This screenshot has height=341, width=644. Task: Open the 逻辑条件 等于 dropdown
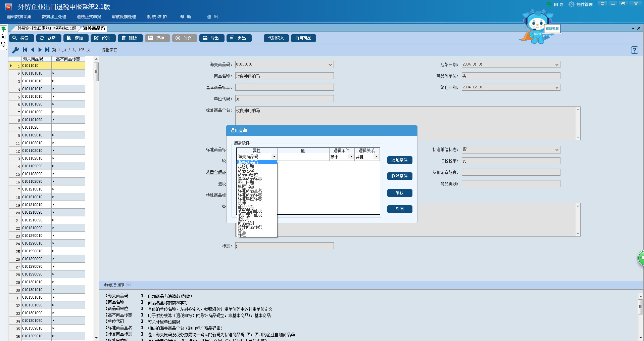[351, 157]
